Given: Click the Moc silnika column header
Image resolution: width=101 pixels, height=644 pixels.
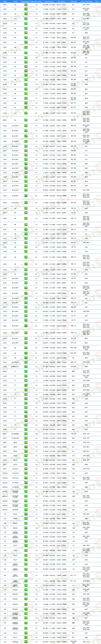Looking at the screenshot, I should click(61, 1).
